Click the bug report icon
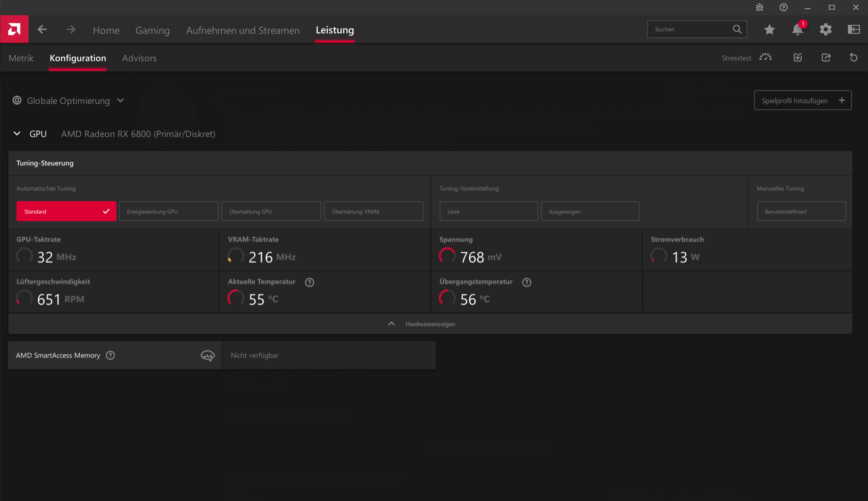This screenshot has width=868, height=501. (x=759, y=7)
